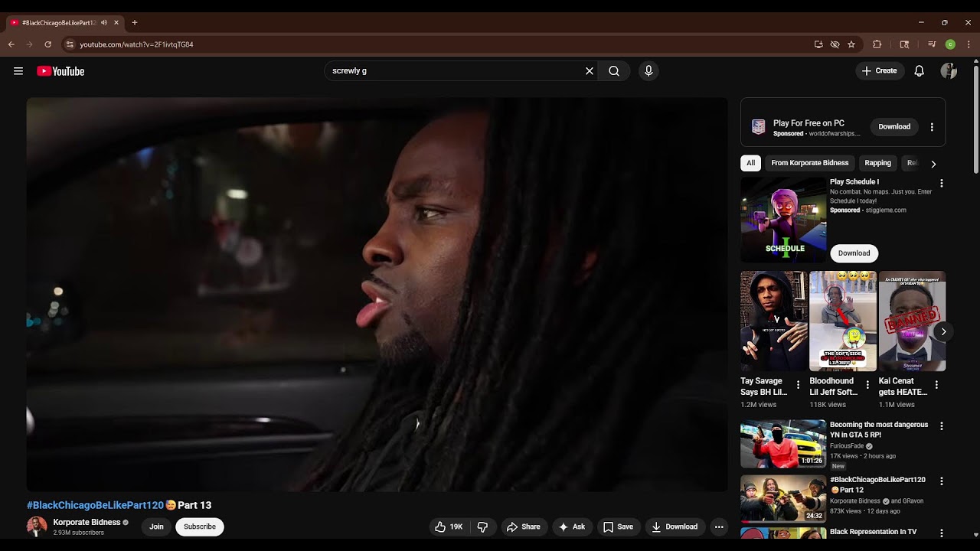Click the #BlackChicagoBeLikePart120 hashtag link
This screenshot has height=551, width=980.
[x=95, y=505]
